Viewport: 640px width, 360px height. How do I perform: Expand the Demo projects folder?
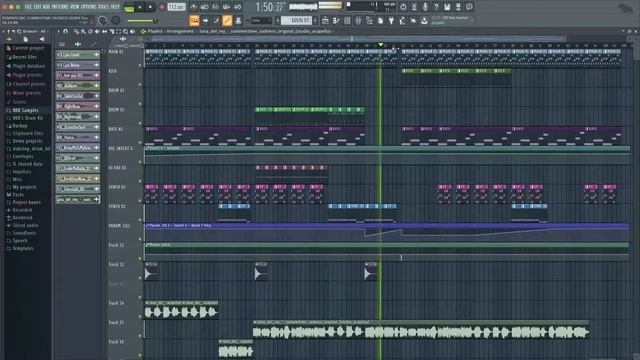pyautogui.click(x=24, y=141)
